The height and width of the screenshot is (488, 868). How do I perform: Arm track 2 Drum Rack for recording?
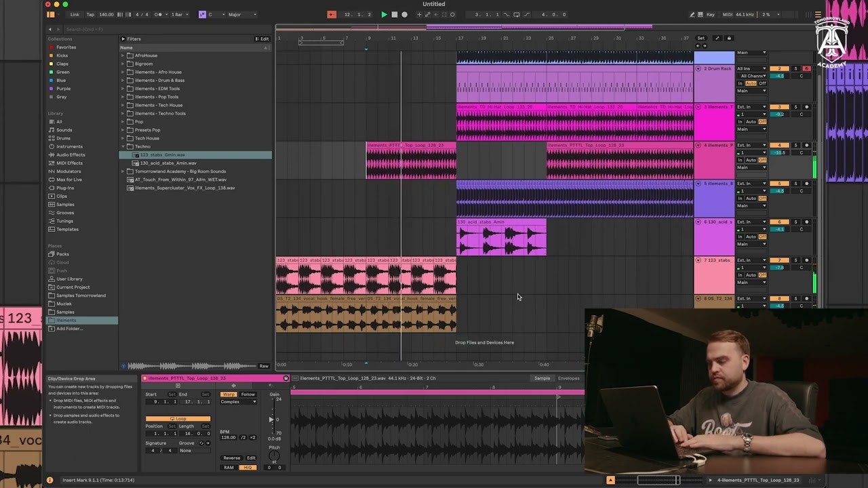point(806,68)
